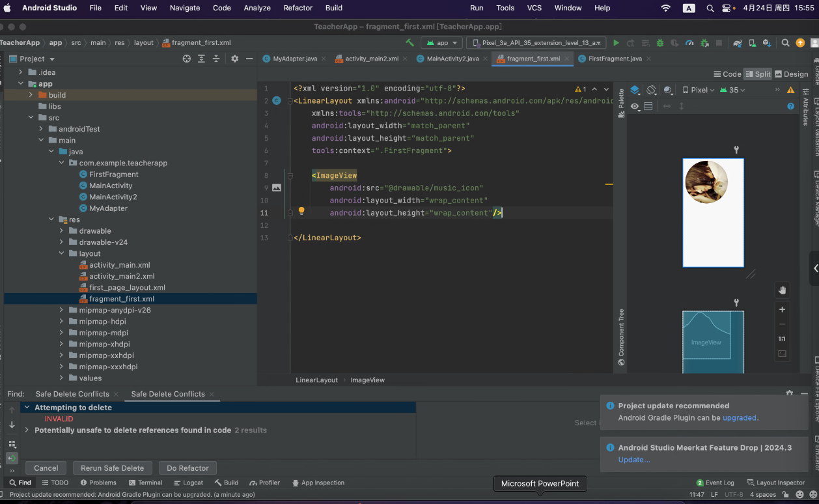Click the ImageView breadcrumb in editor
The width and height of the screenshot is (819, 504).
[367, 380]
